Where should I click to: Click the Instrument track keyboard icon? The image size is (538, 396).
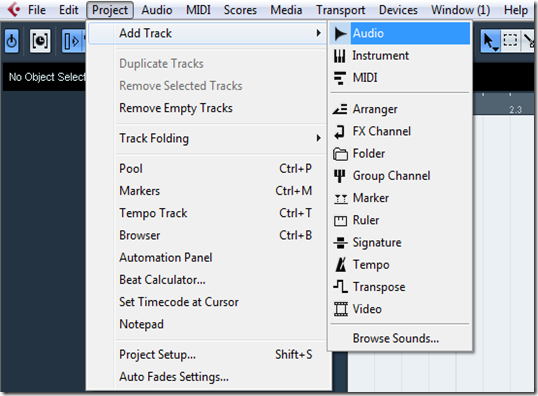[340, 56]
